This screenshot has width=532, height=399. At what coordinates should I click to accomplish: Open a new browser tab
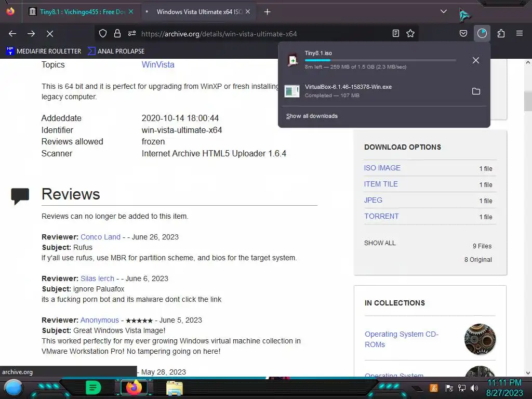[268, 12]
